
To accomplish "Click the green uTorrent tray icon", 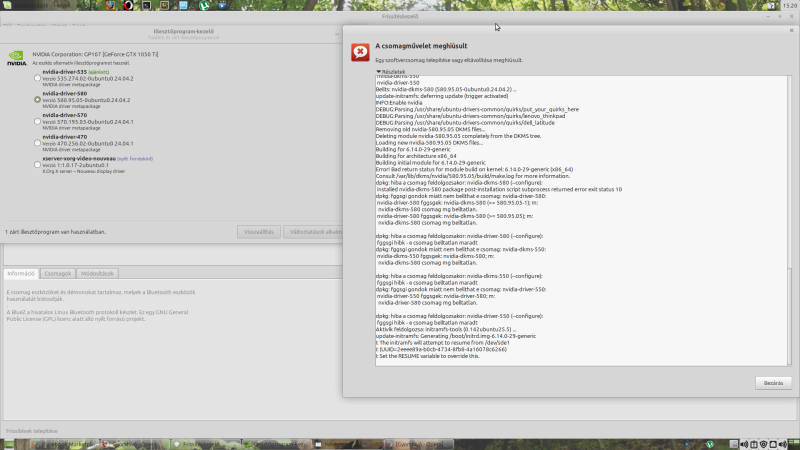I will 710,444.
